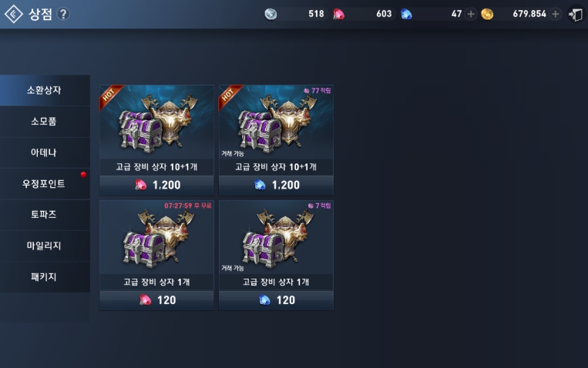
Task: Switch to the 소모품 tab
Action: tap(45, 122)
